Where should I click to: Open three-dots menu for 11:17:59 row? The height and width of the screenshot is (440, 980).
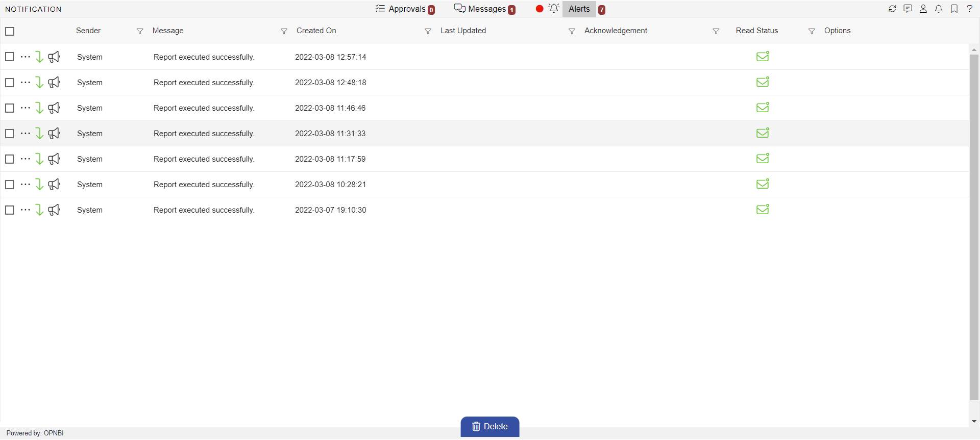(26, 159)
